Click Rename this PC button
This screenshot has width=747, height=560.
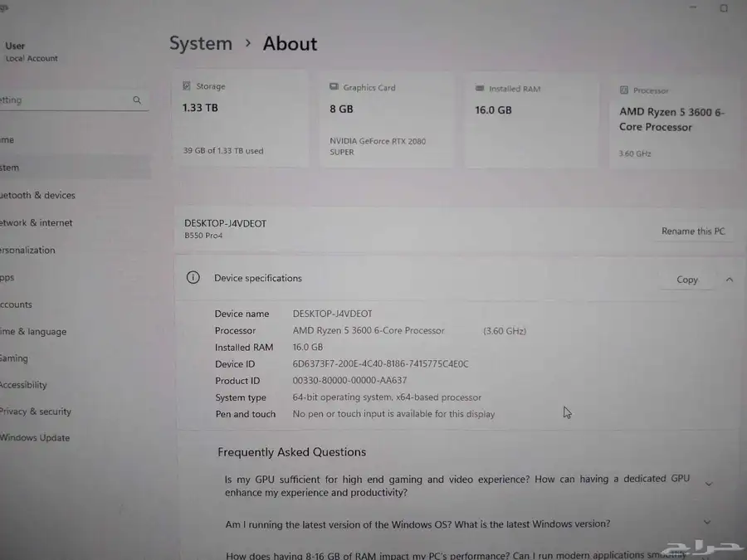click(x=693, y=231)
